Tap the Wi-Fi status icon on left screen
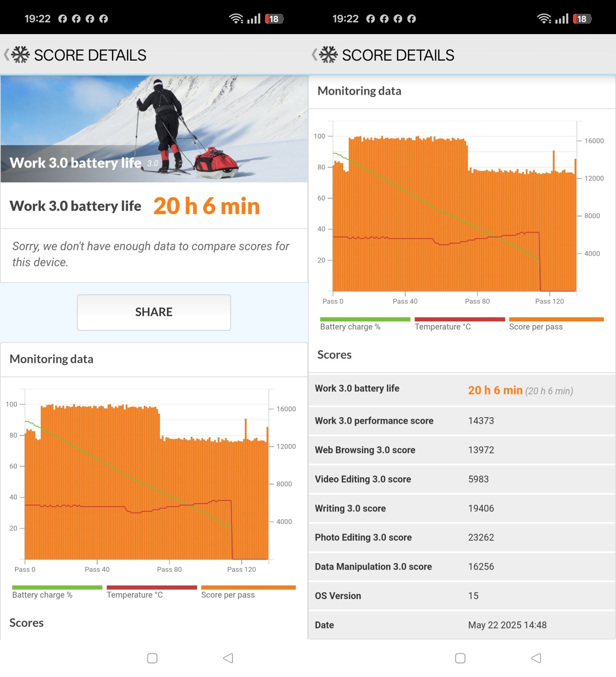The height and width of the screenshot is (677, 616). [x=236, y=19]
